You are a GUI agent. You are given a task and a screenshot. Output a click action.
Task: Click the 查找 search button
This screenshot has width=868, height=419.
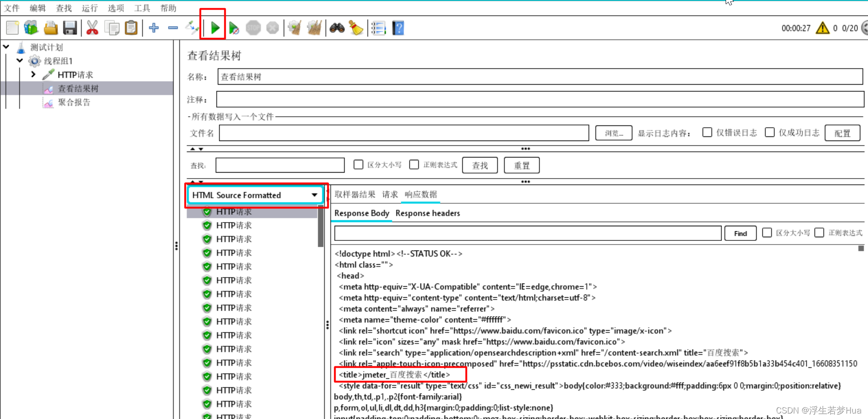480,165
